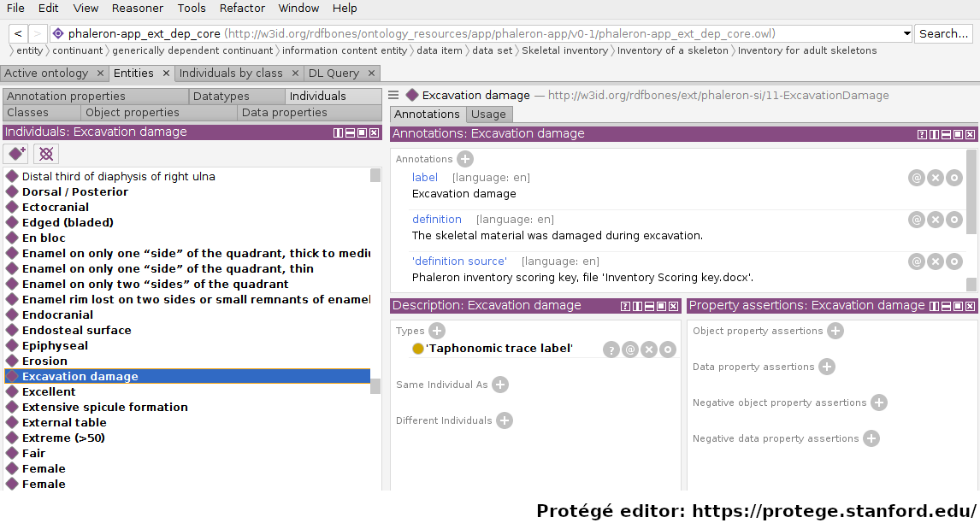Add an object property assertion
Viewport: 980px width, 523px height.
pos(835,332)
